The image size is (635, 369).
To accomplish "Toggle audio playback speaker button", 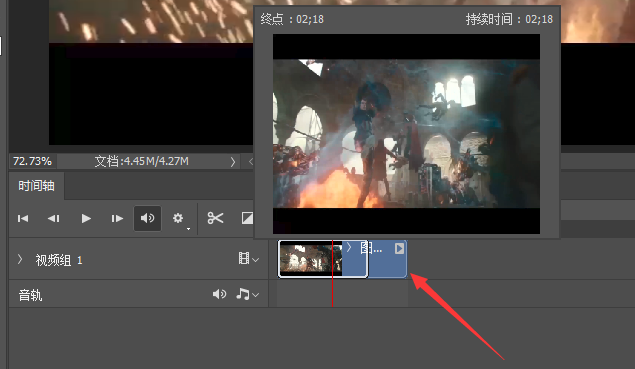I will [x=147, y=218].
